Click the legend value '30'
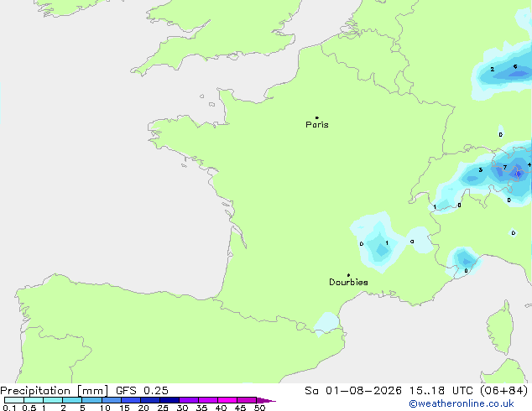This screenshot has width=532, height=411. pyautogui.click(x=182, y=408)
